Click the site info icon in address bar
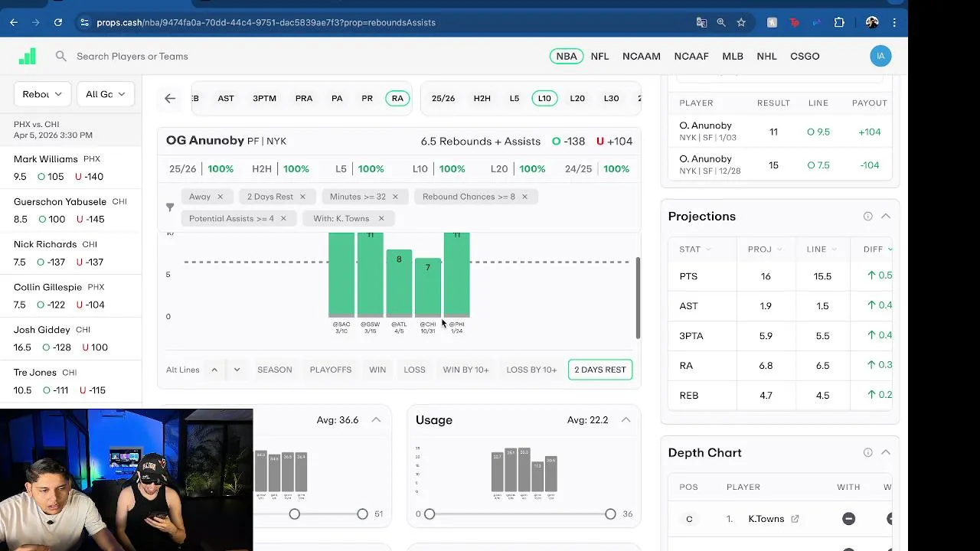This screenshot has height=551, width=980. (84, 22)
